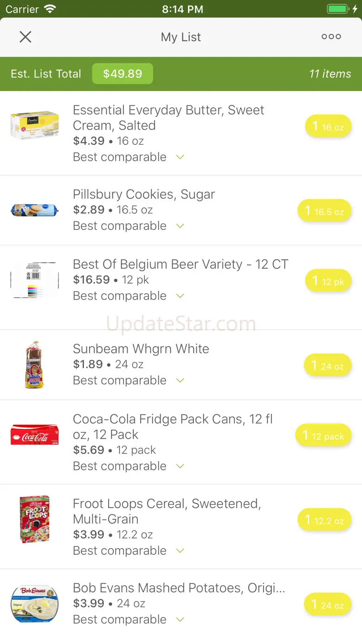Change quantity of the 16 oz butter
Screen dimensions: 362x644
click(x=328, y=126)
